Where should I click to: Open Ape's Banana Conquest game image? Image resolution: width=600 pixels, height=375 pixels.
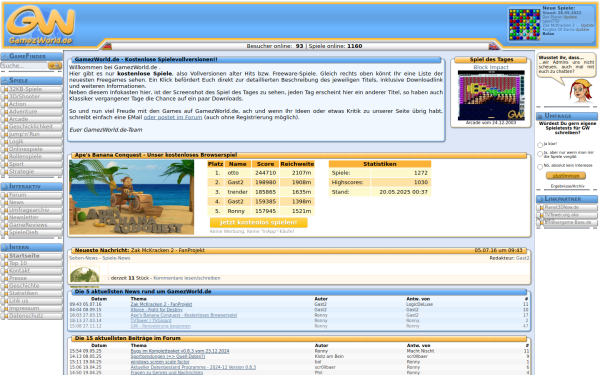(x=132, y=197)
